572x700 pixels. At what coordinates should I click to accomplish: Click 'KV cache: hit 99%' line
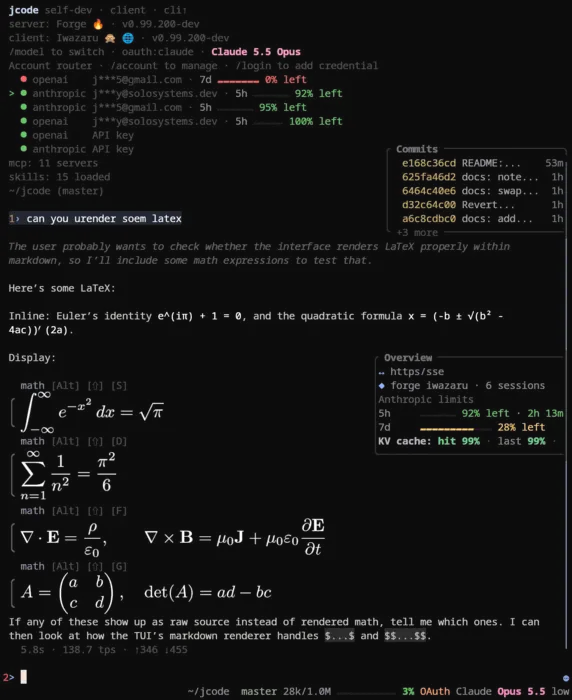pos(429,441)
